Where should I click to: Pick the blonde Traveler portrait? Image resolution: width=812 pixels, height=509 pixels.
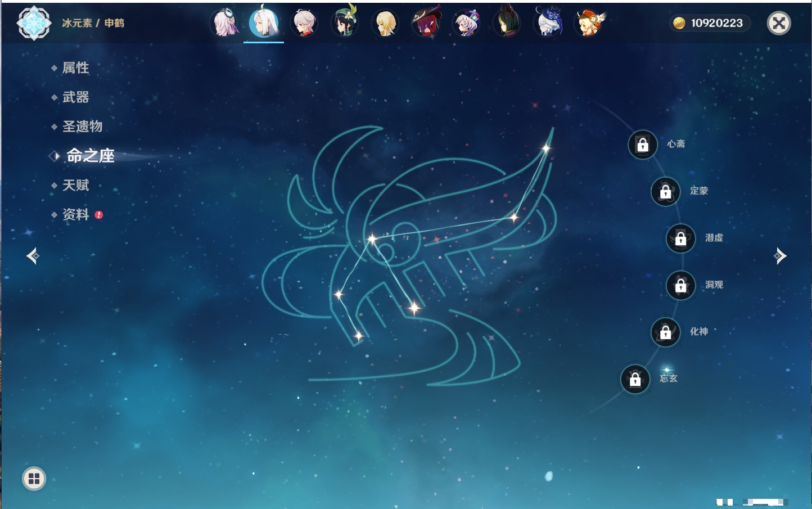(385, 23)
